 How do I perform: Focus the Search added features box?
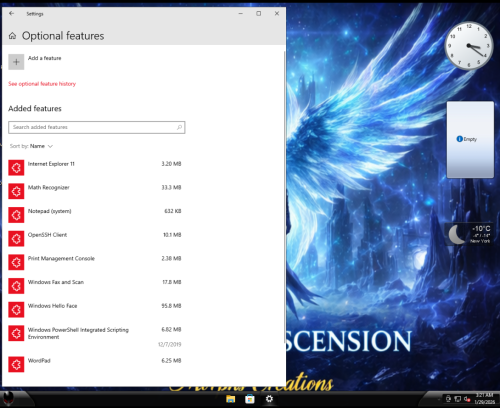pyautogui.click(x=97, y=127)
